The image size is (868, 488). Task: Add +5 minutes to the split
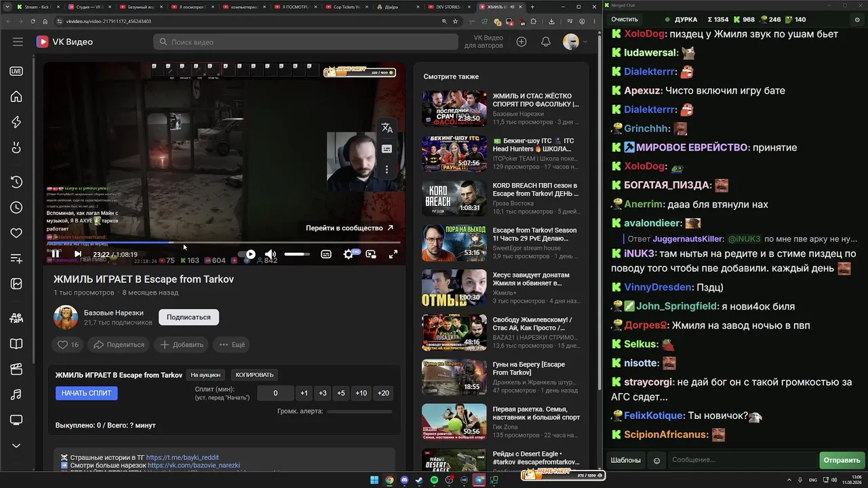point(341,393)
